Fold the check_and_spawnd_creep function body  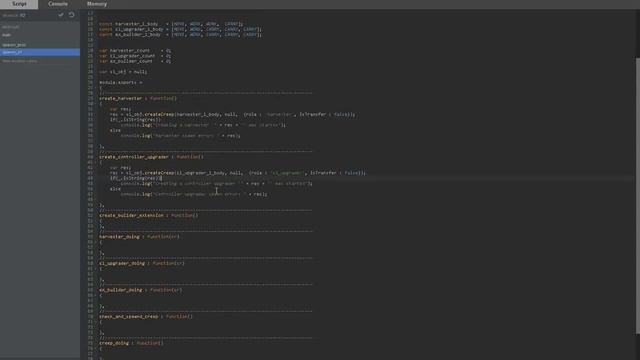click(x=96, y=322)
